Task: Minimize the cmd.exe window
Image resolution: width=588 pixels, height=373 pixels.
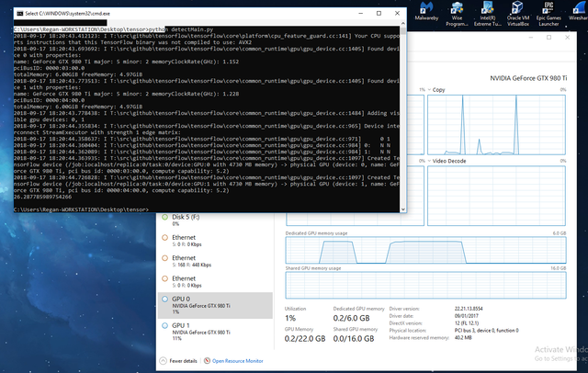Action: (361, 14)
